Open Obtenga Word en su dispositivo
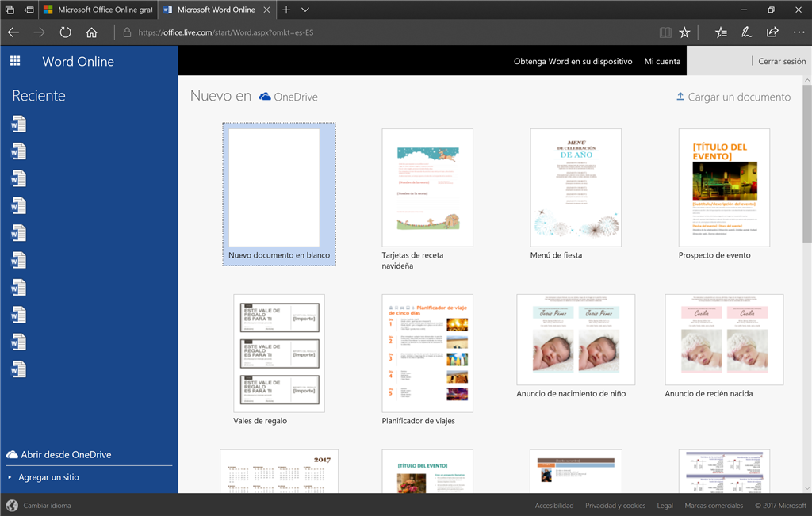812x516 pixels. 573,61
